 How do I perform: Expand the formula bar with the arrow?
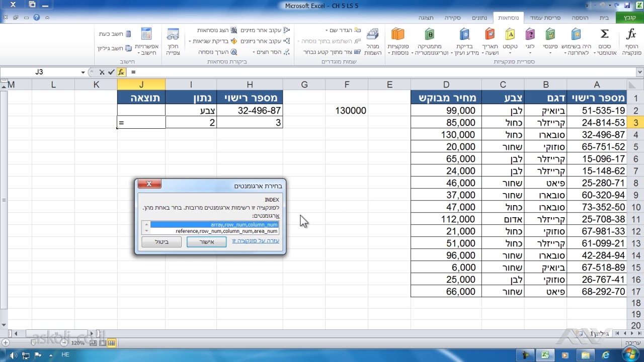[x=640, y=72]
